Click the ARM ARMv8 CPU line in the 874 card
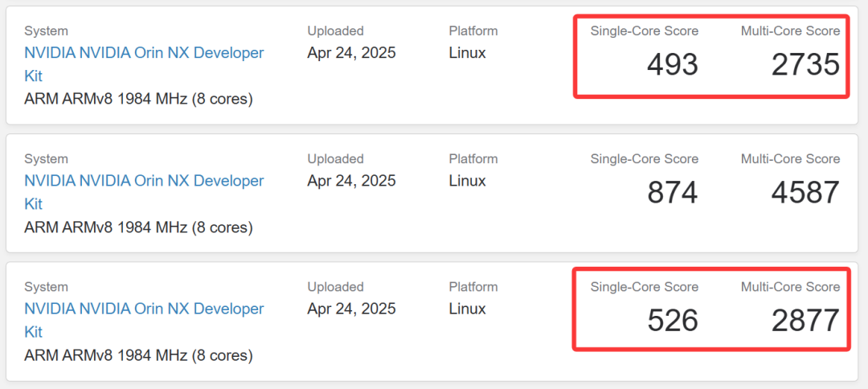 tap(138, 227)
